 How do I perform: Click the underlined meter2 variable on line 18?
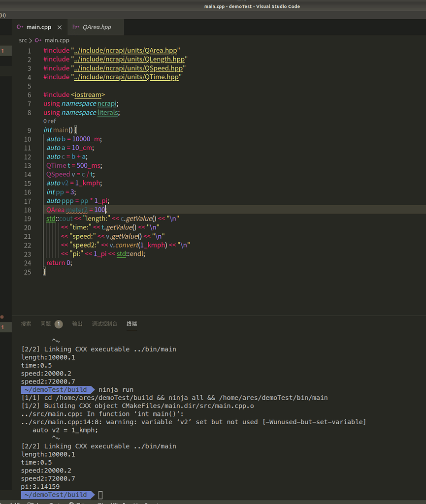click(76, 210)
